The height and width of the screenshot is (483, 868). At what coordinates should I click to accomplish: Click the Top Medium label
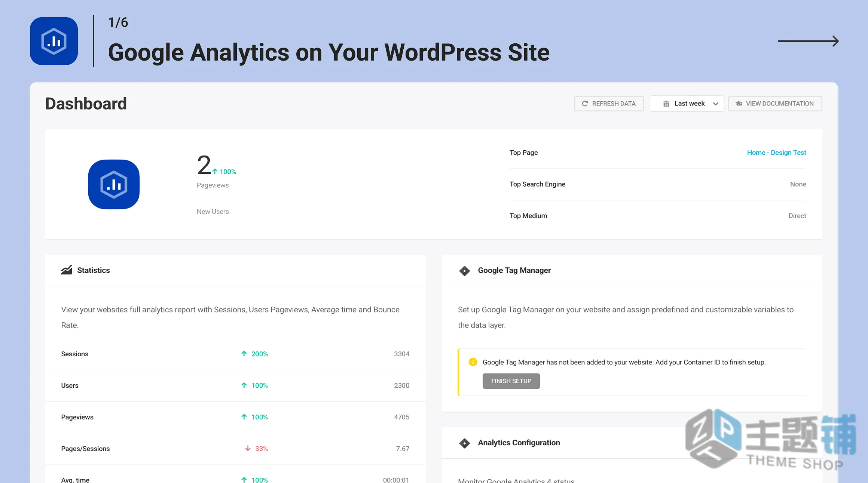pyautogui.click(x=528, y=216)
